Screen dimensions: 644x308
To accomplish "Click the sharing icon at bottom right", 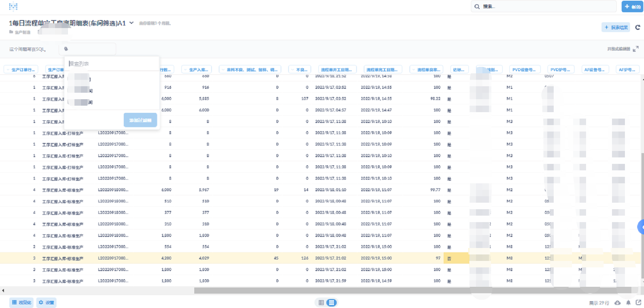I will pos(638,303).
